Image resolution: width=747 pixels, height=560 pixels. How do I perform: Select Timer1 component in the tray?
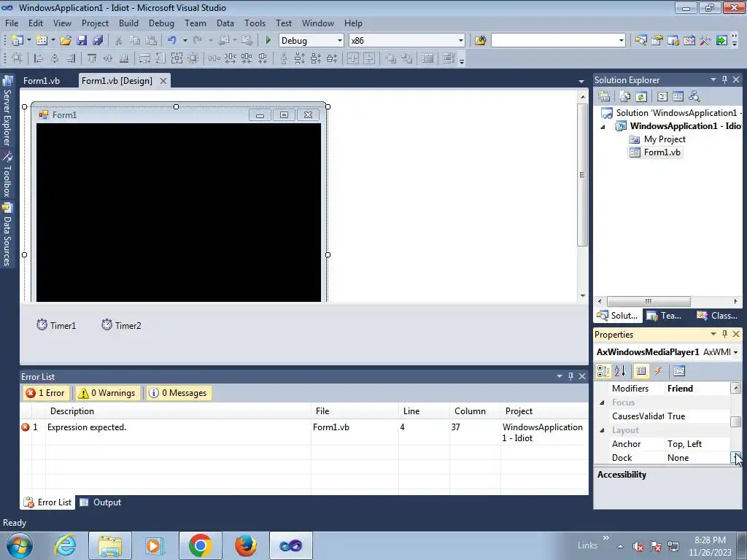coord(57,325)
